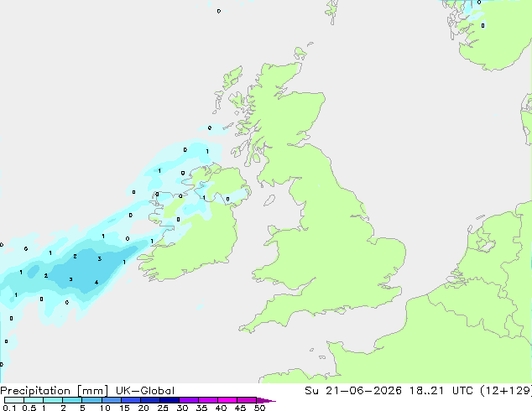The image size is (532, 411).
Task: Select the 35–40 mm violet legend swatch
Action: click(208, 400)
